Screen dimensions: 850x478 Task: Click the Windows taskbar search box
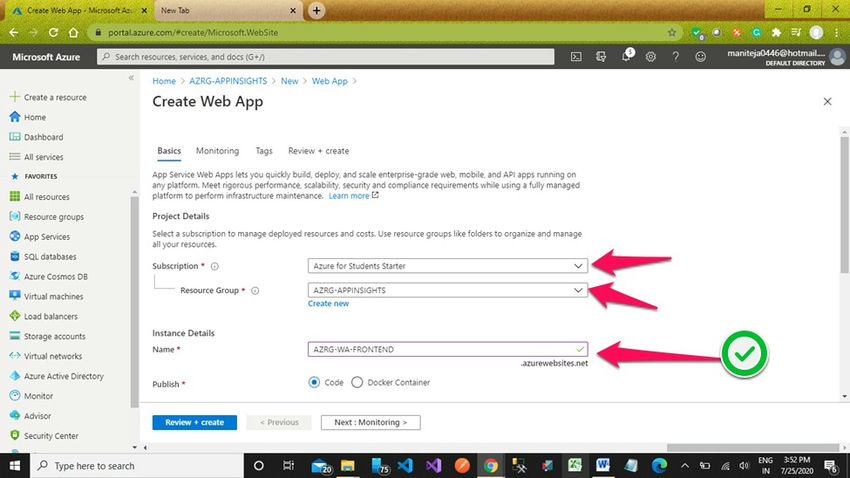(137, 466)
